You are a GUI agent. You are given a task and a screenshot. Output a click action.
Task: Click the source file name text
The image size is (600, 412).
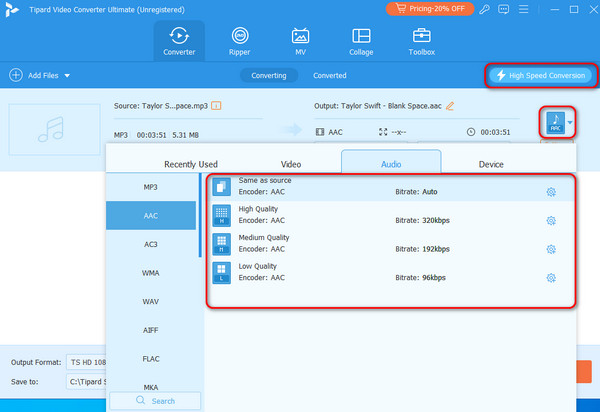point(161,106)
